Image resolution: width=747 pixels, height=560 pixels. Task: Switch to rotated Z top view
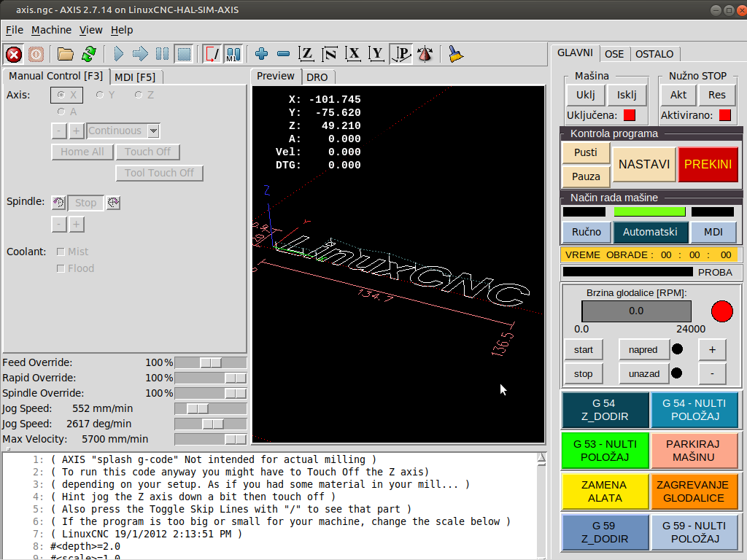click(x=330, y=54)
